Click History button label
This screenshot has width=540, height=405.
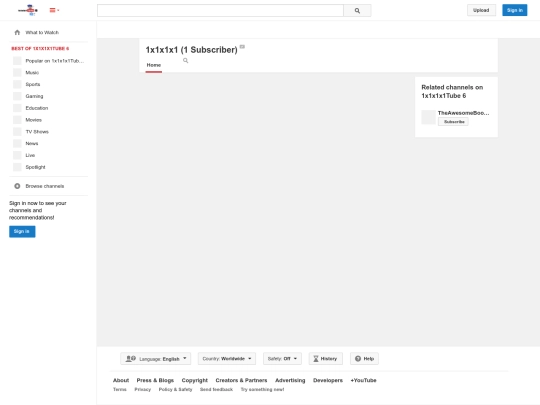(x=329, y=359)
